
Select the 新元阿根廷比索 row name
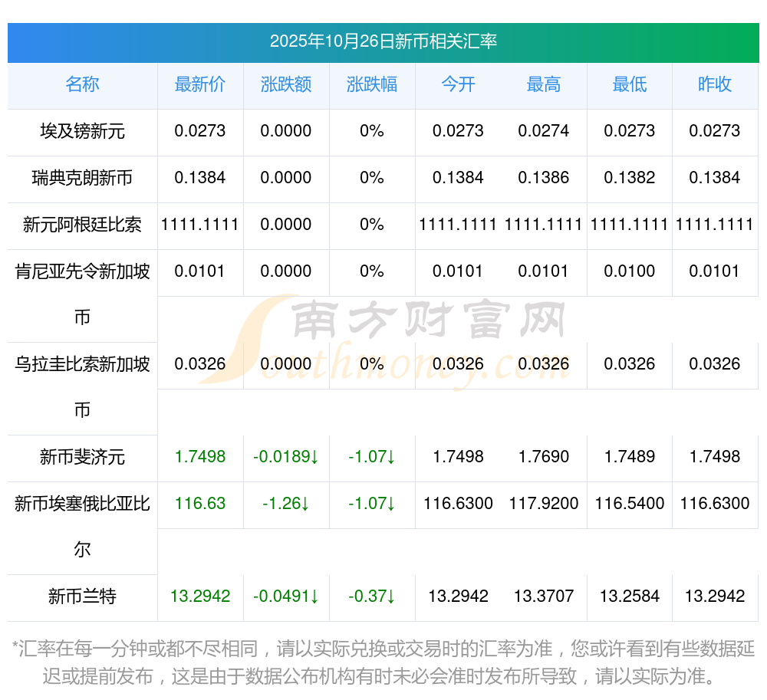[x=82, y=225]
